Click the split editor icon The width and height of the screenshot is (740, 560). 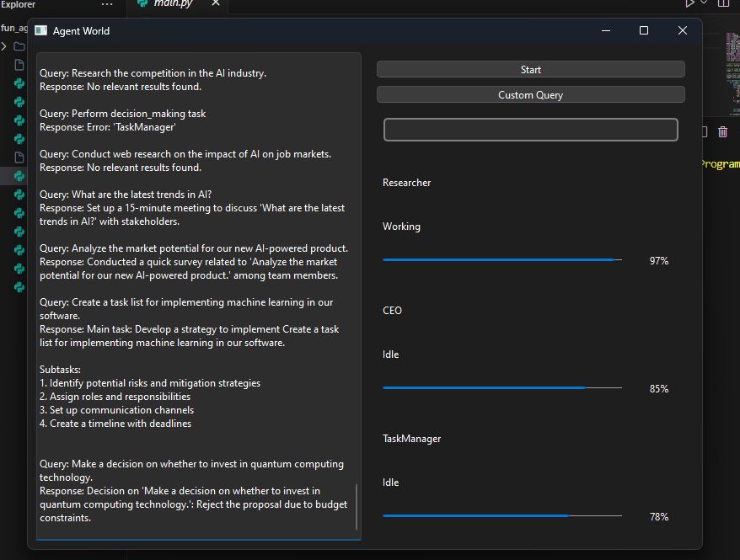tap(723, 4)
